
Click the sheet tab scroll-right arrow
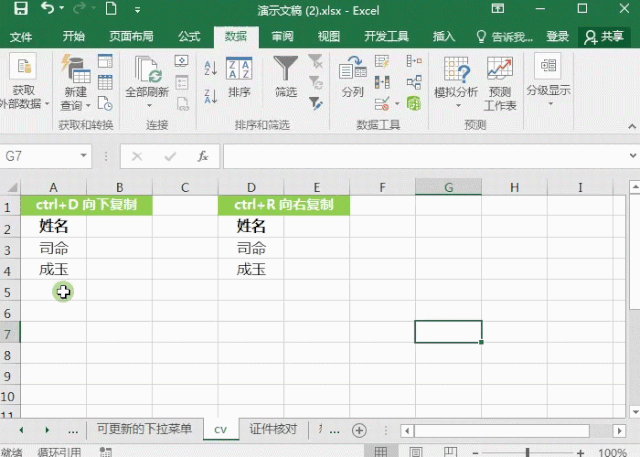coord(47,430)
